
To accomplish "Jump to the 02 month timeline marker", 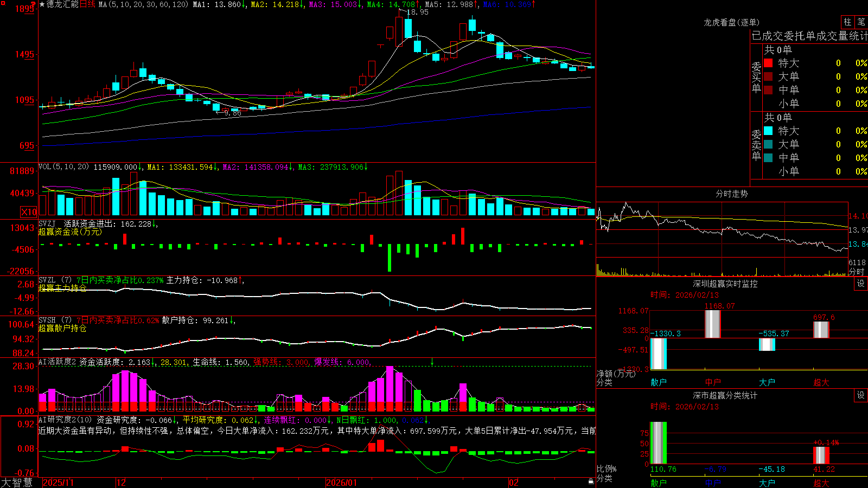I will coord(514,483).
